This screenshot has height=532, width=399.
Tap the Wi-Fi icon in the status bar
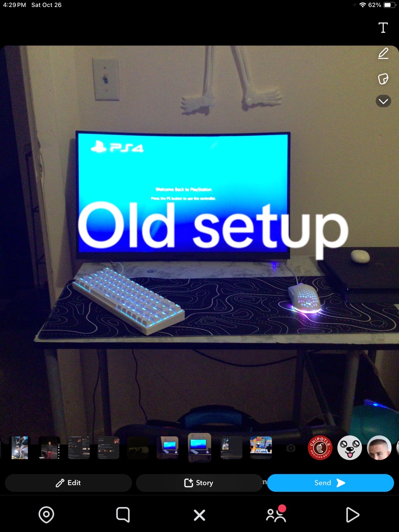(x=362, y=5)
